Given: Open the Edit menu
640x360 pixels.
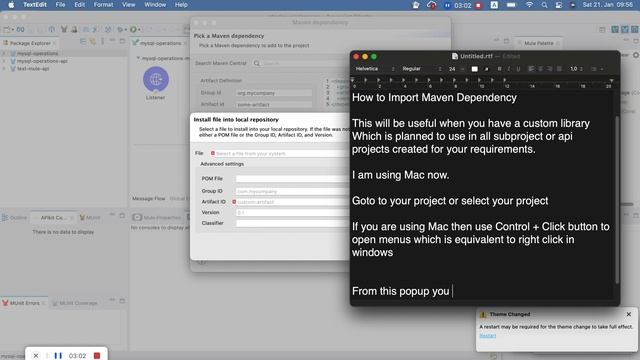Looking at the screenshot, I should (80, 5).
